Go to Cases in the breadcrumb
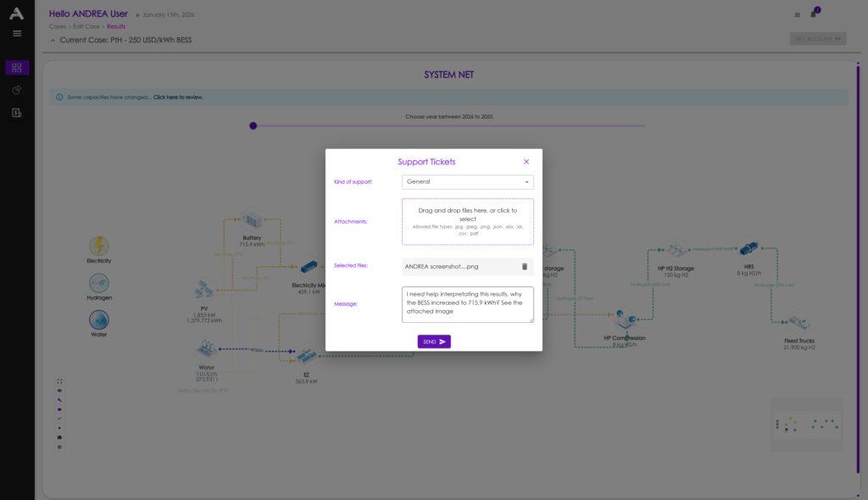The width and height of the screenshot is (868, 500). [58, 26]
